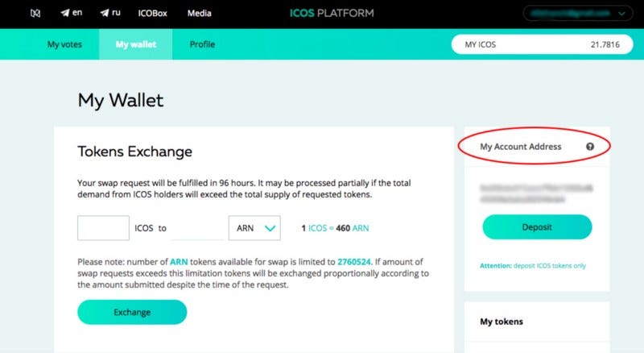
Task: Click the logo icon in the top bar
Action: pos(35,13)
